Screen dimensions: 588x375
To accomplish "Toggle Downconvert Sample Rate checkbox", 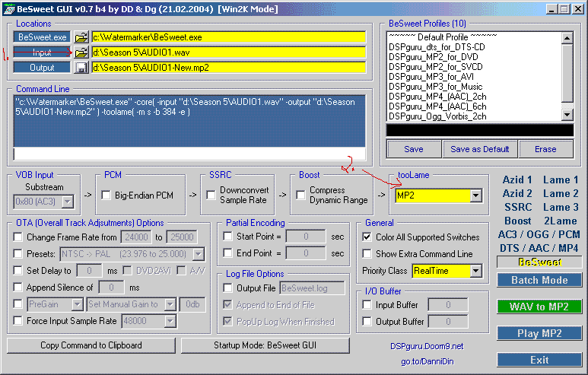I will [x=211, y=195].
